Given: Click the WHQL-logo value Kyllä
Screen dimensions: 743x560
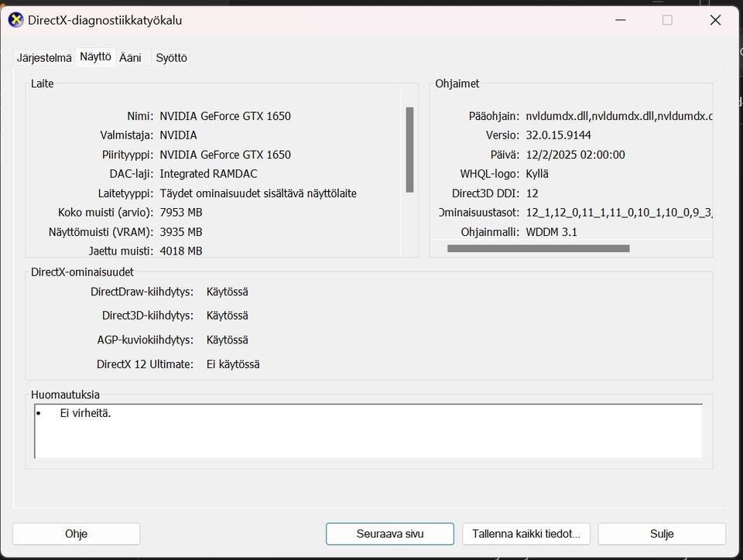Looking at the screenshot, I should [537, 174].
